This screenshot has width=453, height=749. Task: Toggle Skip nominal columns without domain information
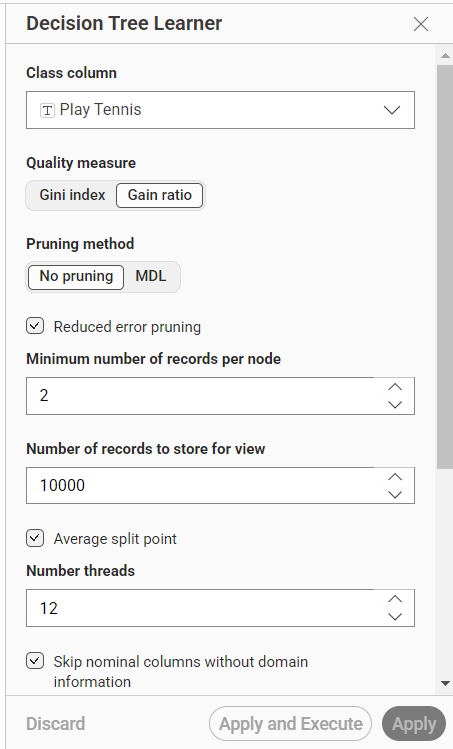coord(35,661)
